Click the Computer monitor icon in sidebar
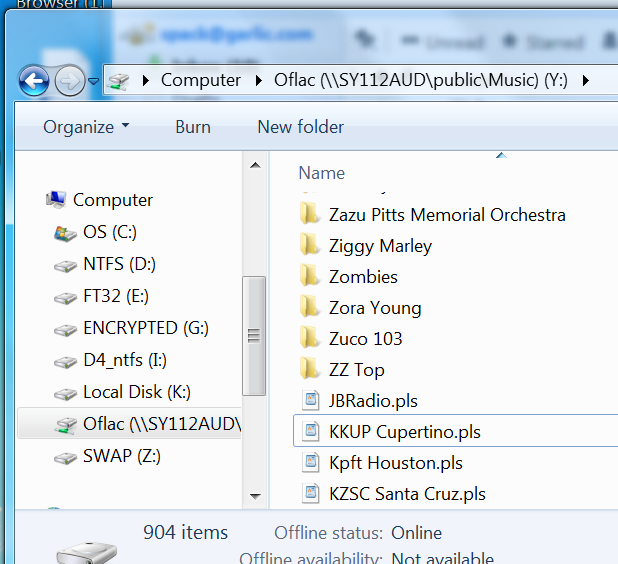The image size is (618, 564). click(x=56, y=199)
